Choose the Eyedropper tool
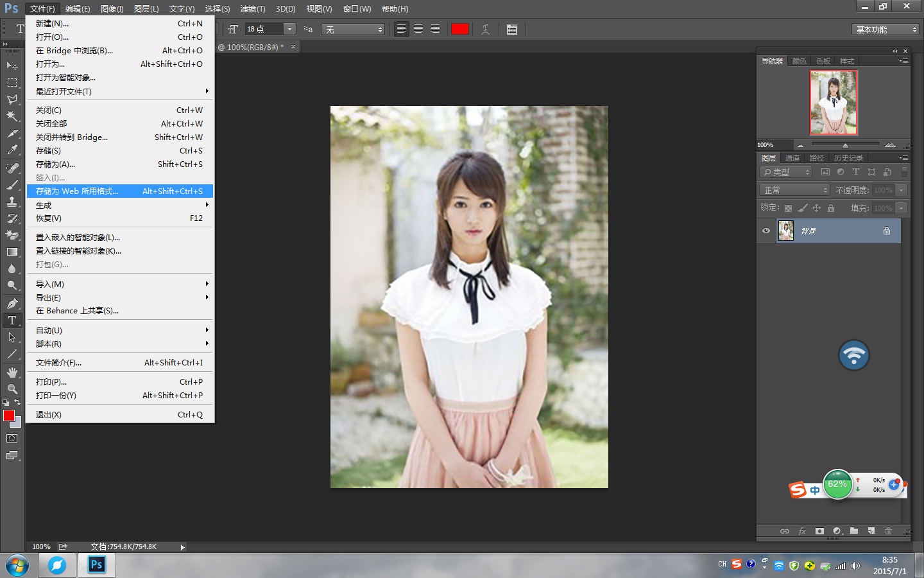 (12, 150)
